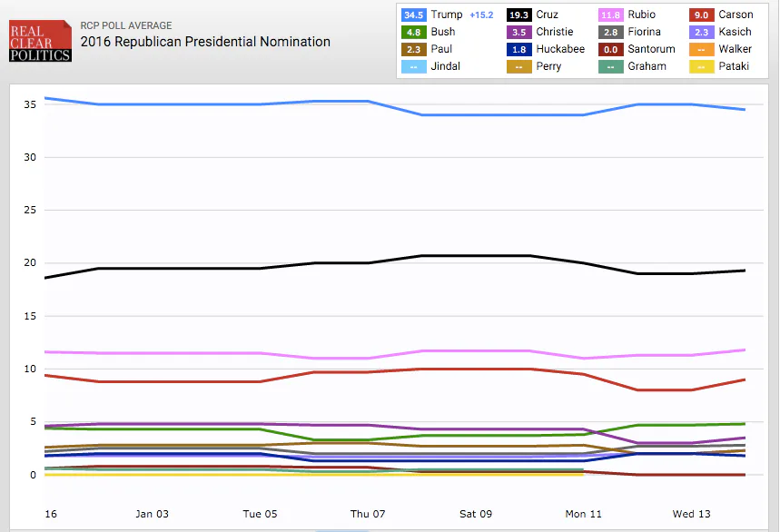The image size is (780, 532).
Task: Select the Rubio legend label
Action: click(642, 15)
